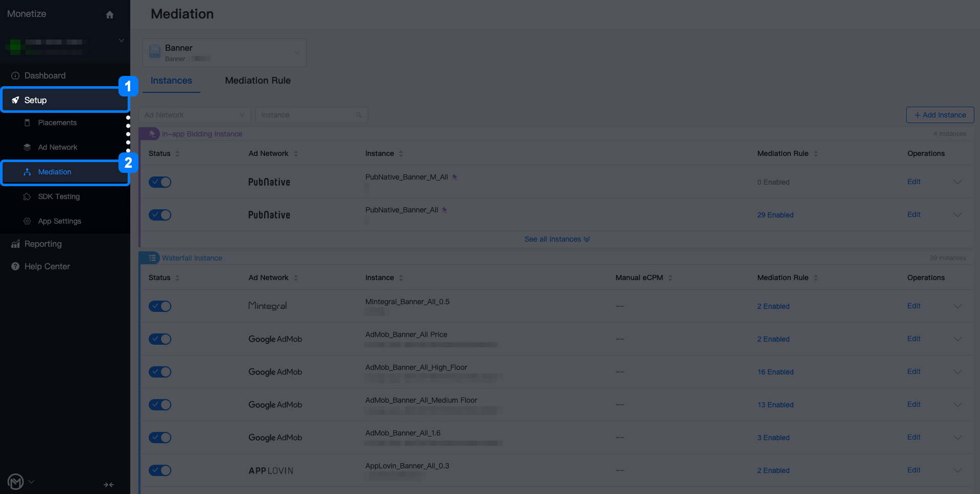This screenshot has width=980, height=494.
Task: Expand PubNative_Banner_M_All row chevron
Action: [957, 182]
